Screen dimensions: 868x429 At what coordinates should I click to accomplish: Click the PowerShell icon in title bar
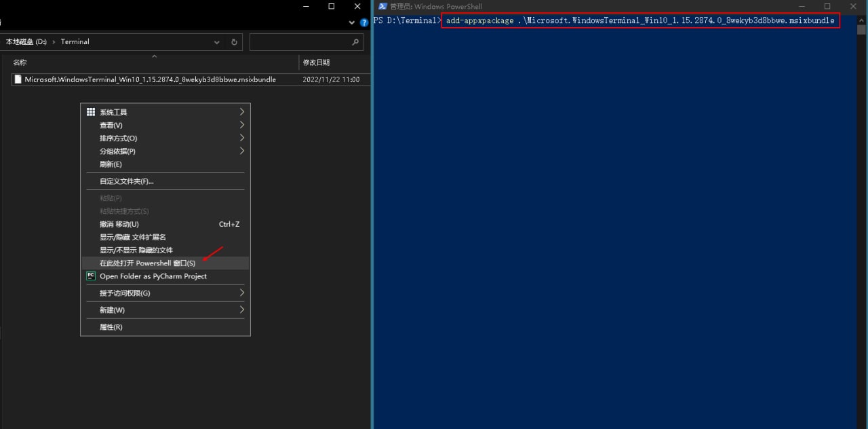pyautogui.click(x=382, y=6)
